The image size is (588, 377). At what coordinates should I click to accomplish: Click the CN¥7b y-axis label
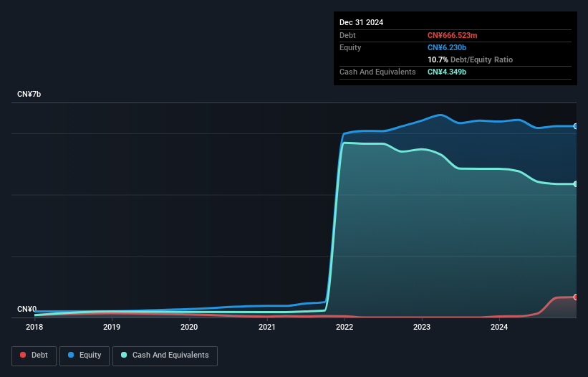pyautogui.click(x=29, y=94)
